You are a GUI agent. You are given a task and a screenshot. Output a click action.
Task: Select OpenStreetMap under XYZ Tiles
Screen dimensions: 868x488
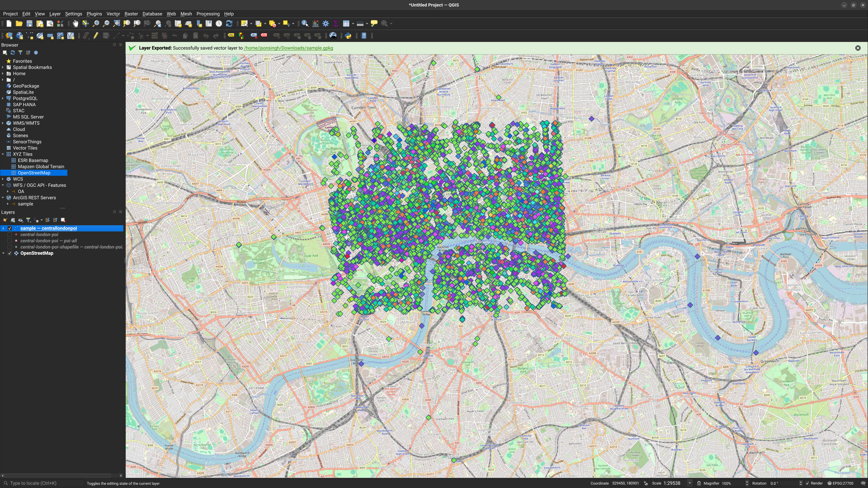[x=34, y=173]
